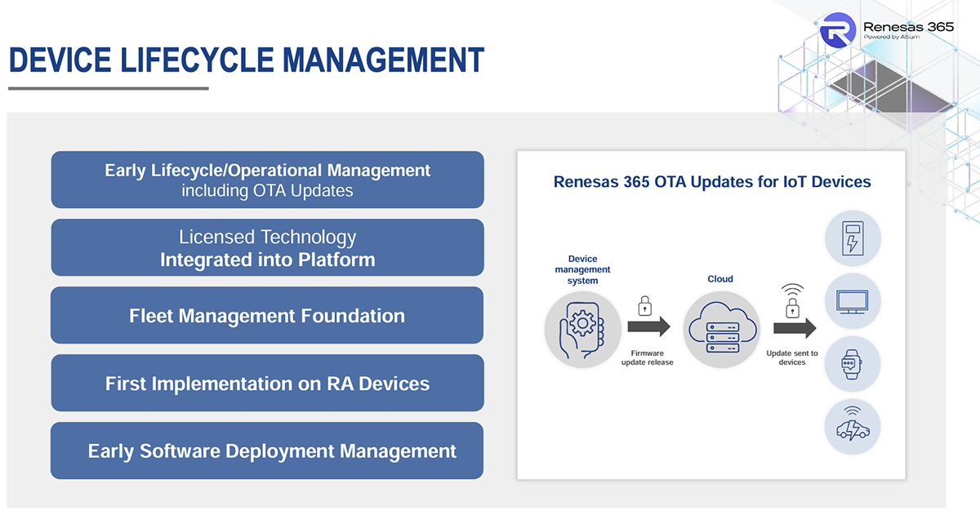Select the Fleet Management Foundation box
980x510 pixels.
(x=267, y=316)
